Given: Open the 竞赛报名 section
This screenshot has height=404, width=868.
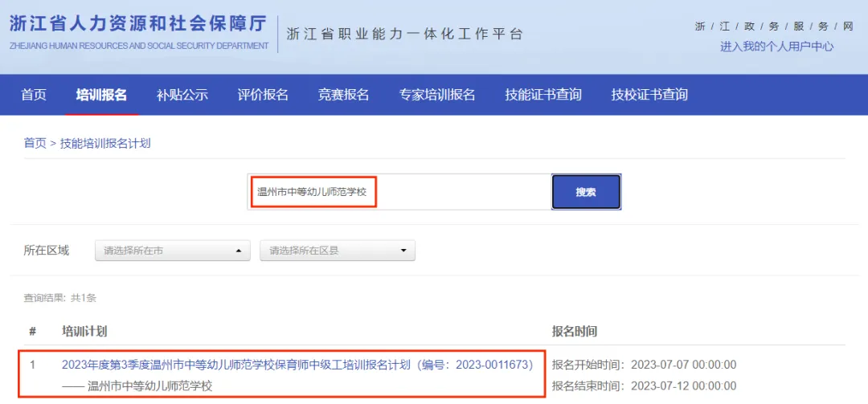Looking at the screenshot, I should 343,95.
